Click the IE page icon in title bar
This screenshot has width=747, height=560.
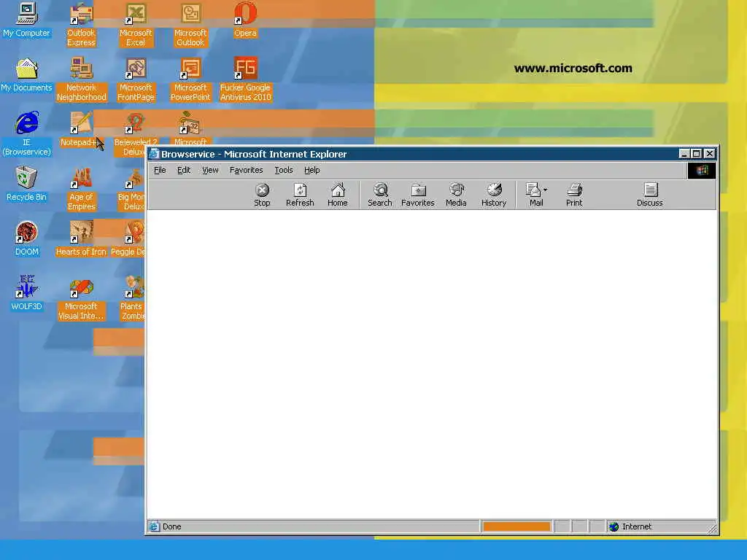pyautogui.click(x=155, y=154)
